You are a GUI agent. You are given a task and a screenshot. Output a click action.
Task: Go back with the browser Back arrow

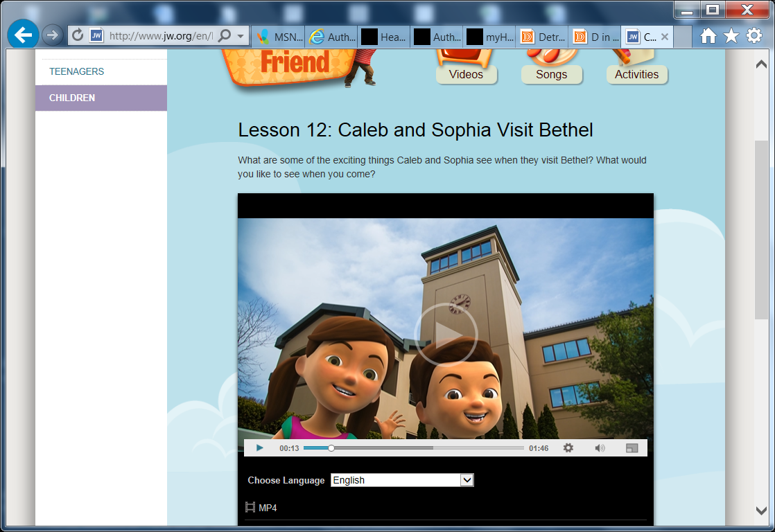(23, 35)
